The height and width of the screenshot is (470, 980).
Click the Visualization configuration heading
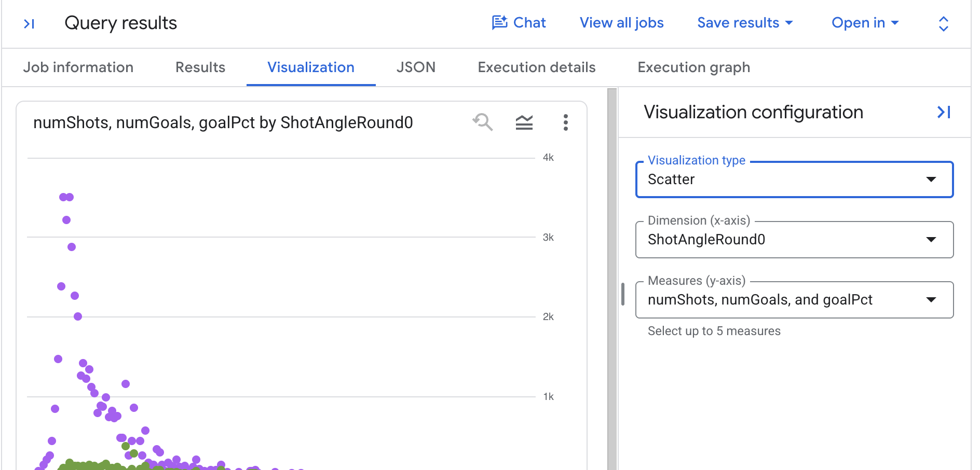tap(754, 113)
